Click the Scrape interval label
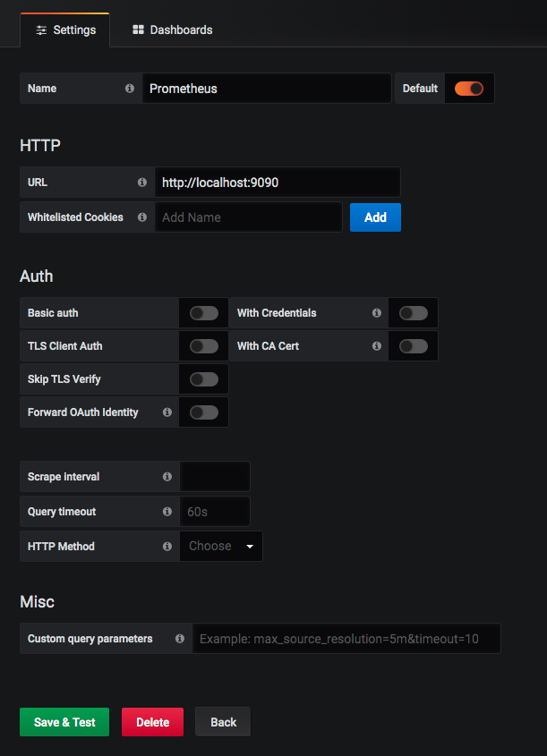This screenshot has height=756, width=547. (x=64, y=477)
